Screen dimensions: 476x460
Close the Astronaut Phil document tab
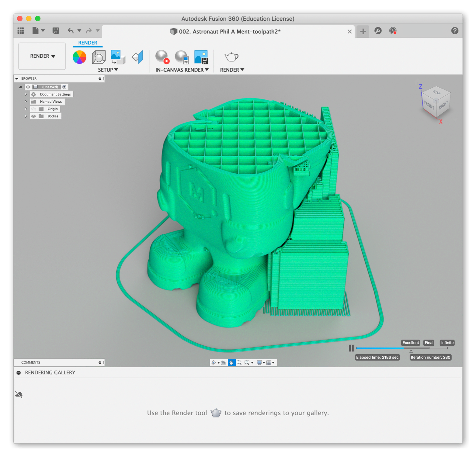[349, 31]
